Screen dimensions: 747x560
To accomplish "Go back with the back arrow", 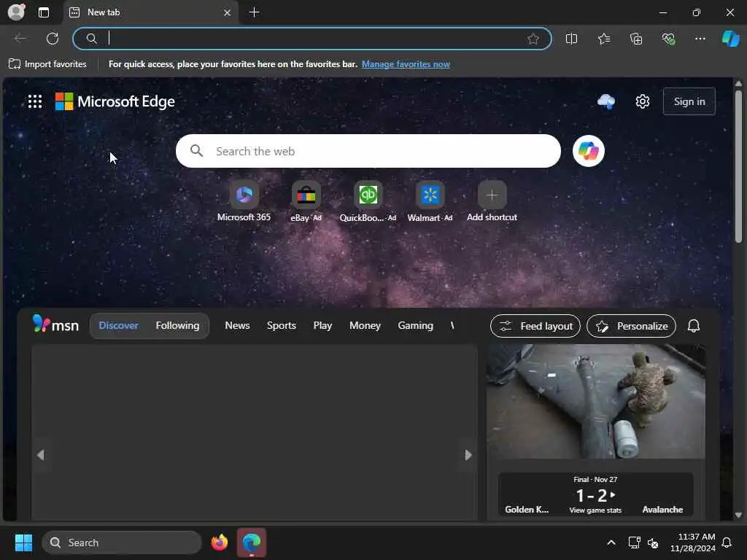I will (20, 39).
